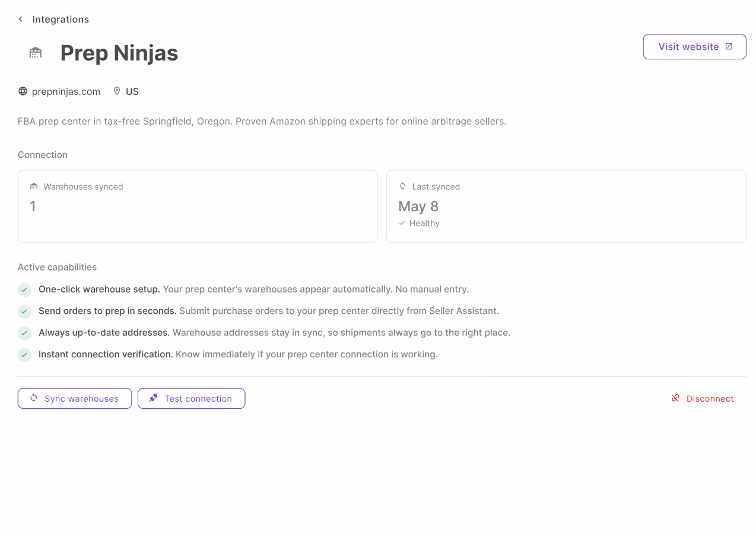
Task: Click the external link icon in Visit website
Action: (729, 46)
